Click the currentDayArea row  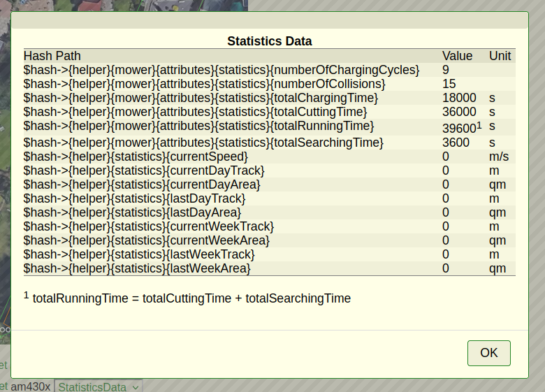pyautogui.click(x=270, y=184)
